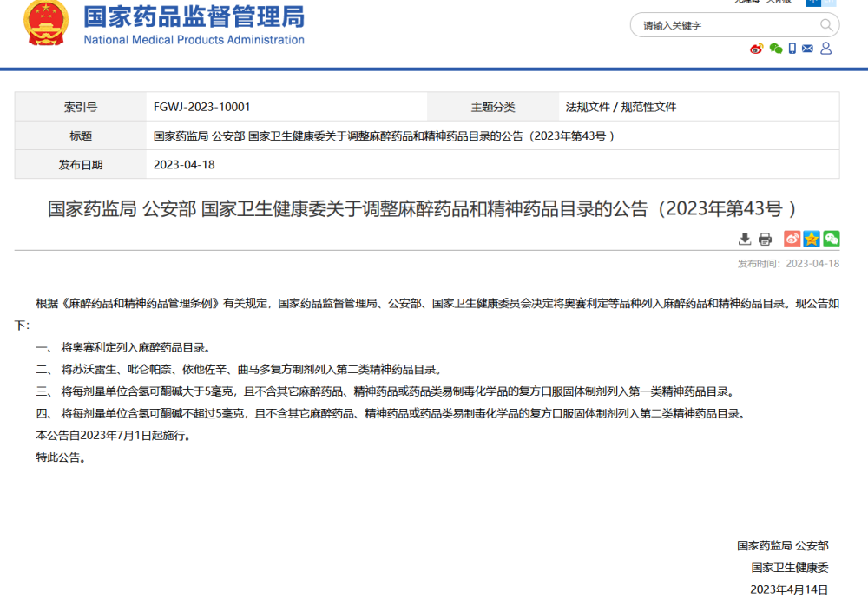Viewport: 868px width, 605px height.
Task: Open the user account icon in the header
Action: [x=825, y=49]
